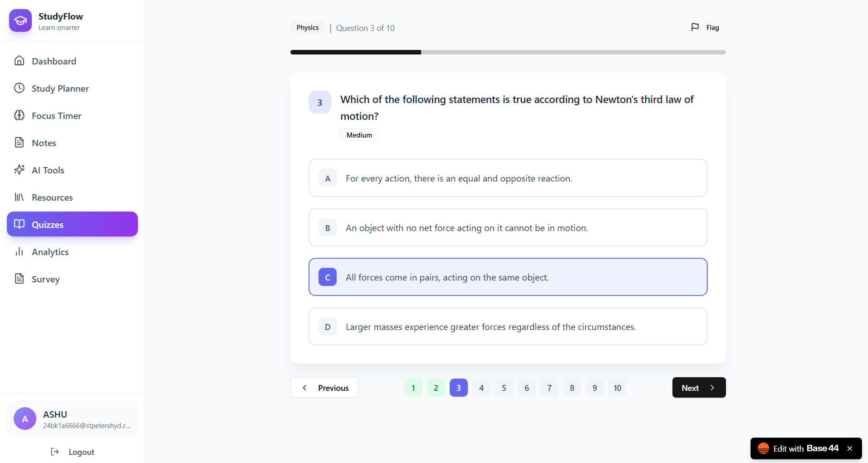This screenshot has width=868, height=463.
Task: Select answer A about equal and opposite reaction
Action: (508, 178)
